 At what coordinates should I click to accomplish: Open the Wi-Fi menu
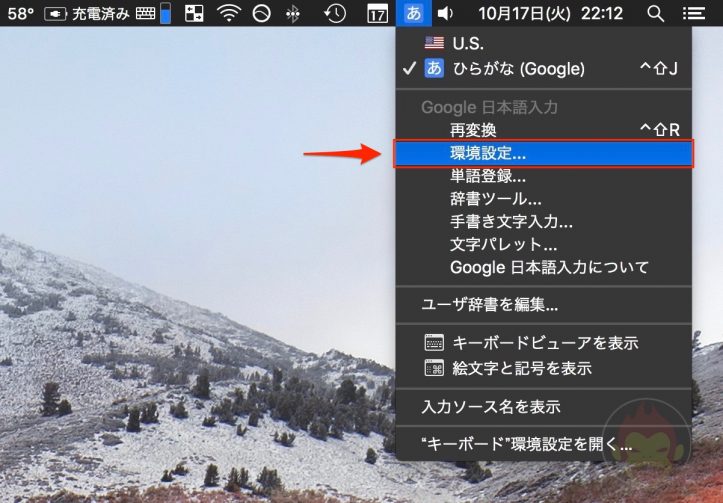click(x=229, y=14)
